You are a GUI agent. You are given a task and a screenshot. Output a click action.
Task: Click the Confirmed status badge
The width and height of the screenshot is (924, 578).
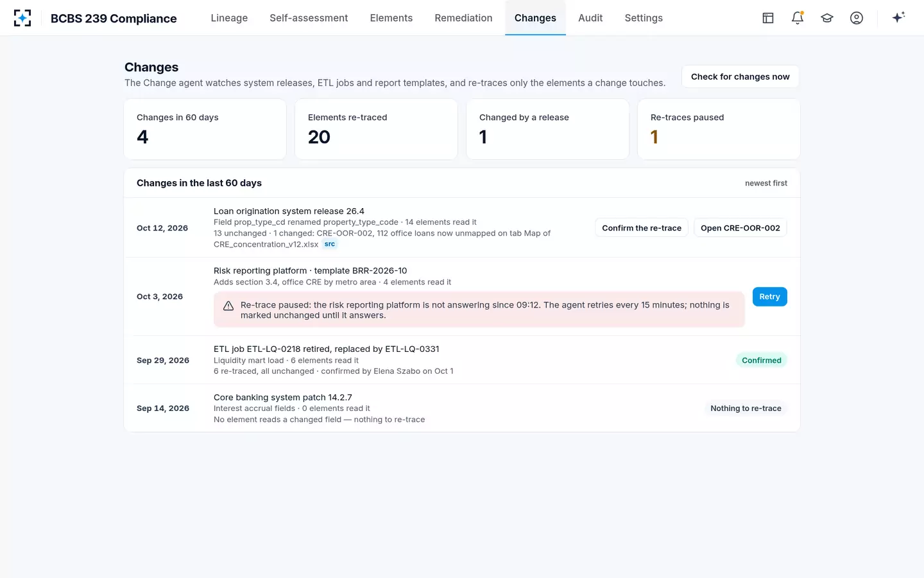click(762, 360)
